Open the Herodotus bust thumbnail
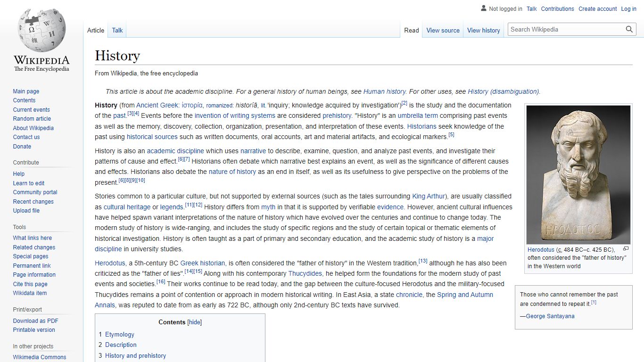The width and height of the screenshot is (644, 362). click(x=578, y=174)
